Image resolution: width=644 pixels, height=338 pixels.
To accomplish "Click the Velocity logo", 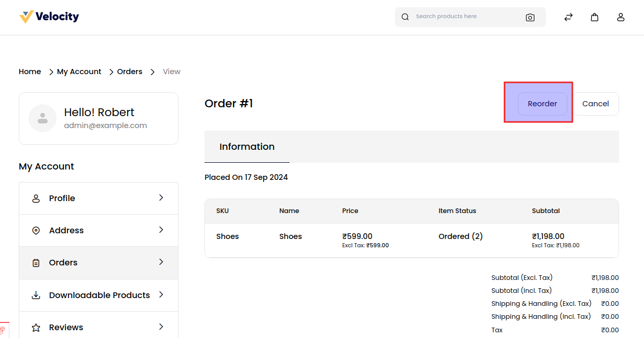I will click(49, 16).
